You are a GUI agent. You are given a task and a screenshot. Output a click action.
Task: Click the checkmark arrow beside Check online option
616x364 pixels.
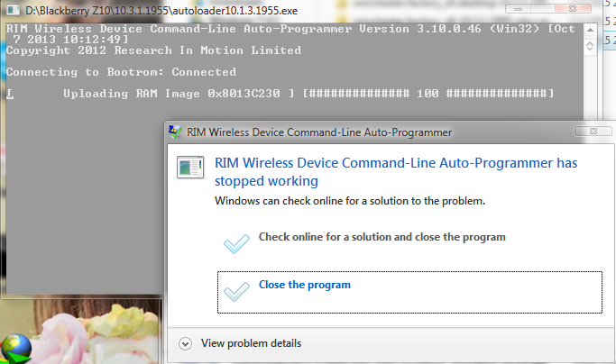pos(235,241)
